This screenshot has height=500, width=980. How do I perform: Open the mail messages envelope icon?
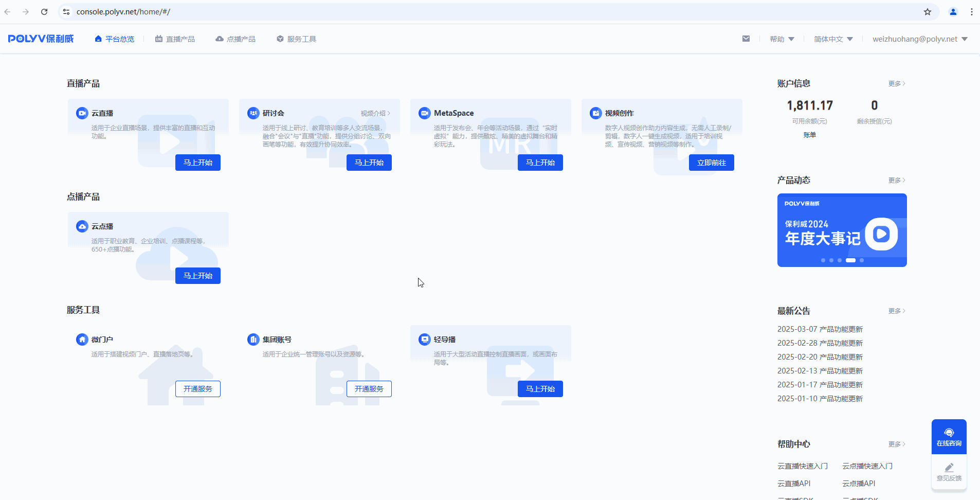(746, 39)
